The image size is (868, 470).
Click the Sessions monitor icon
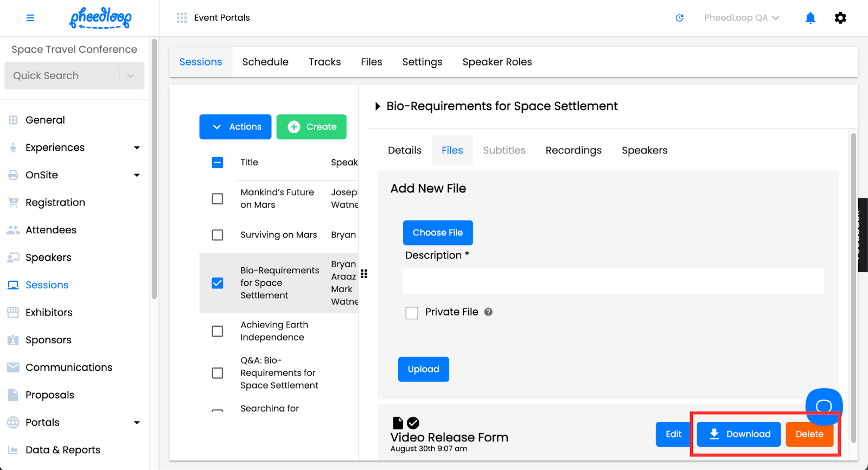tap(13, 285)
